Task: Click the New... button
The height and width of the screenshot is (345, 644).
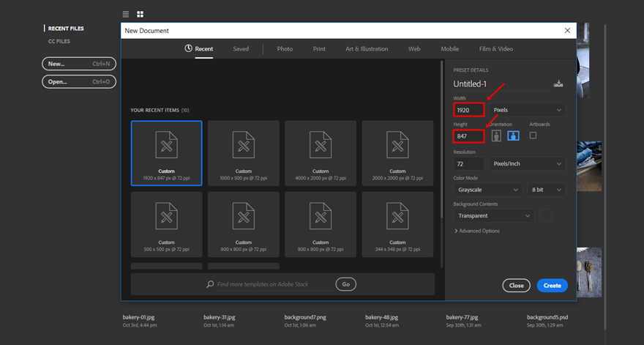Action: click(x=79, y=64)
